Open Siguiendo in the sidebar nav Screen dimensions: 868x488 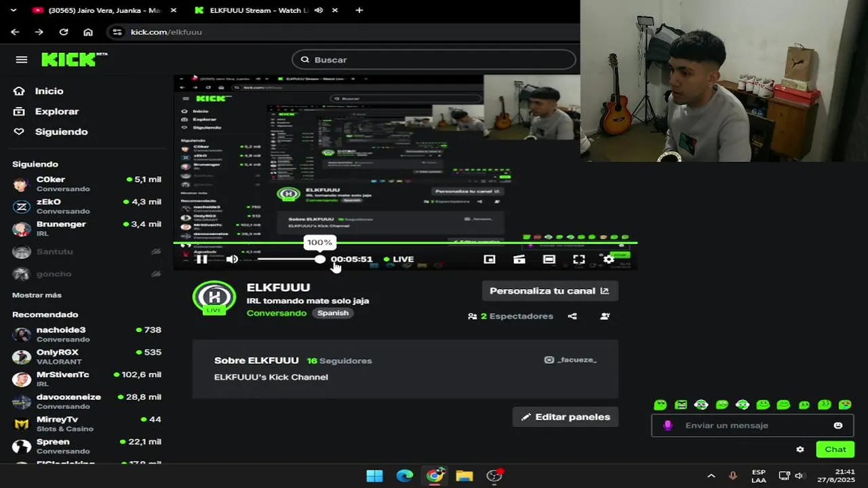click(x=52, y=131)
